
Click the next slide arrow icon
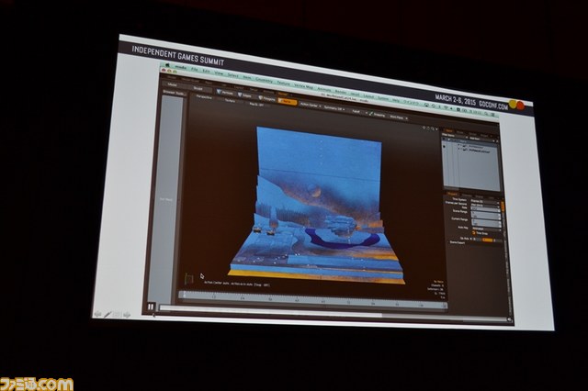click(127, 315)
